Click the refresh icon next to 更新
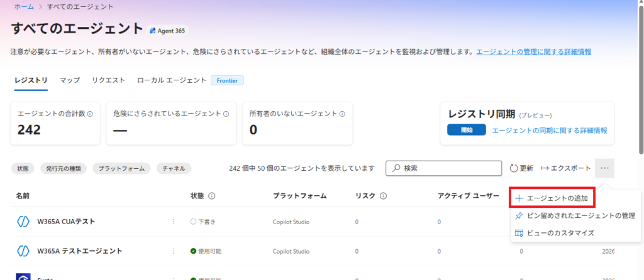The height and width of the screenshot is (280, 644). 514,168
